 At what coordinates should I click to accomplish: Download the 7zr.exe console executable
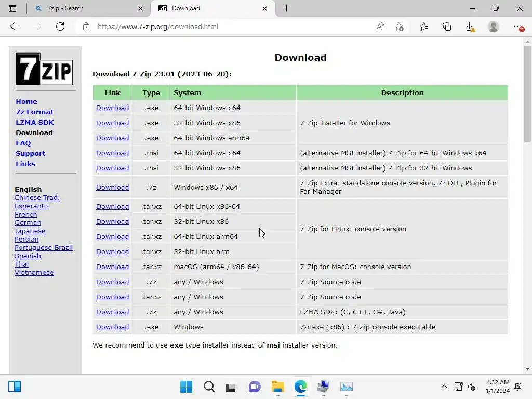click(112, 327)
